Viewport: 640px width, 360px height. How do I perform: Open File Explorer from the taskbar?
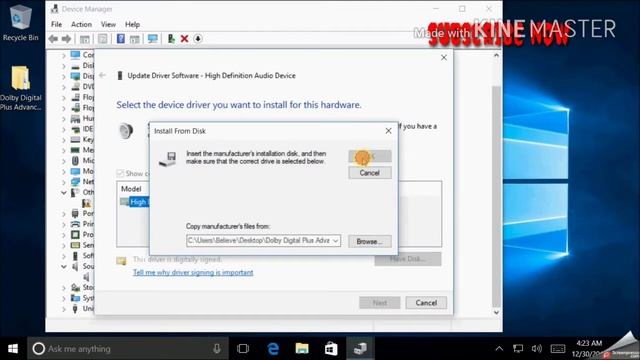(302, 349)
